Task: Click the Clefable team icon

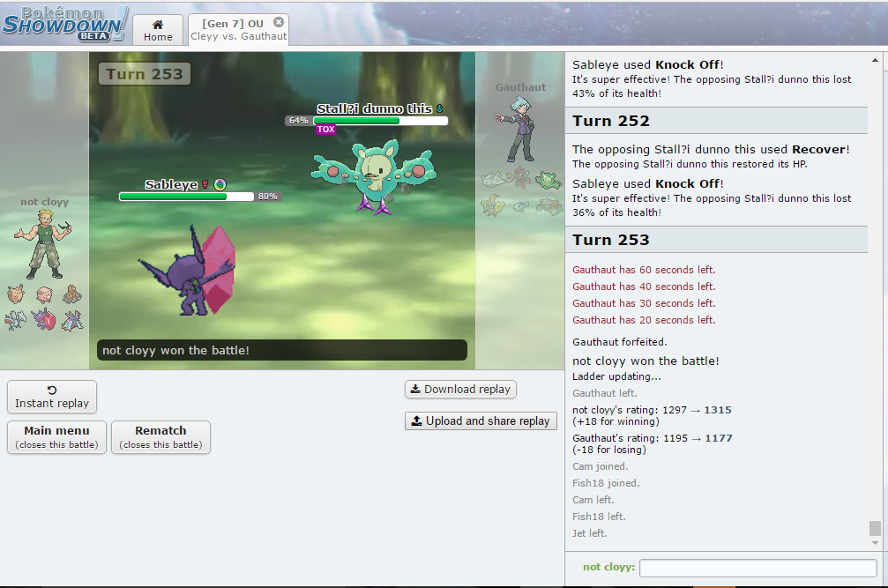Action: [16, 294]
